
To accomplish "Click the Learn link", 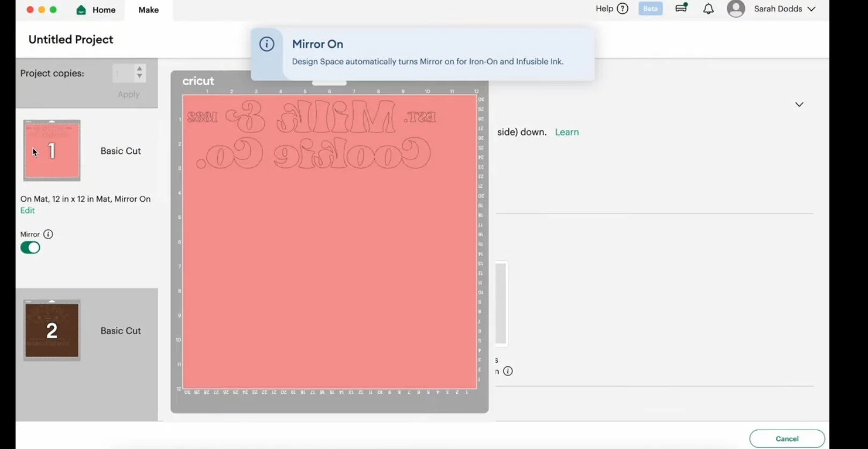I will (567, 133).
